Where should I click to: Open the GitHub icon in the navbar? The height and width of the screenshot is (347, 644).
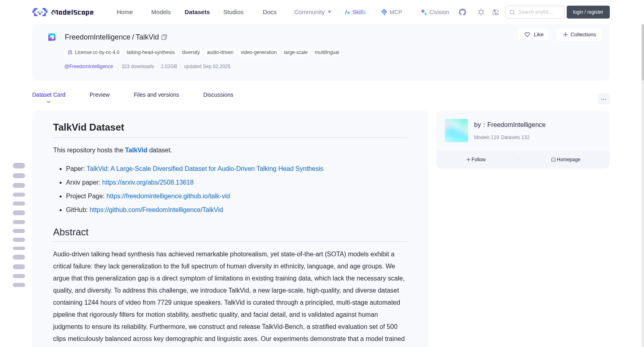pyautogui.click(x=462, y=12)
